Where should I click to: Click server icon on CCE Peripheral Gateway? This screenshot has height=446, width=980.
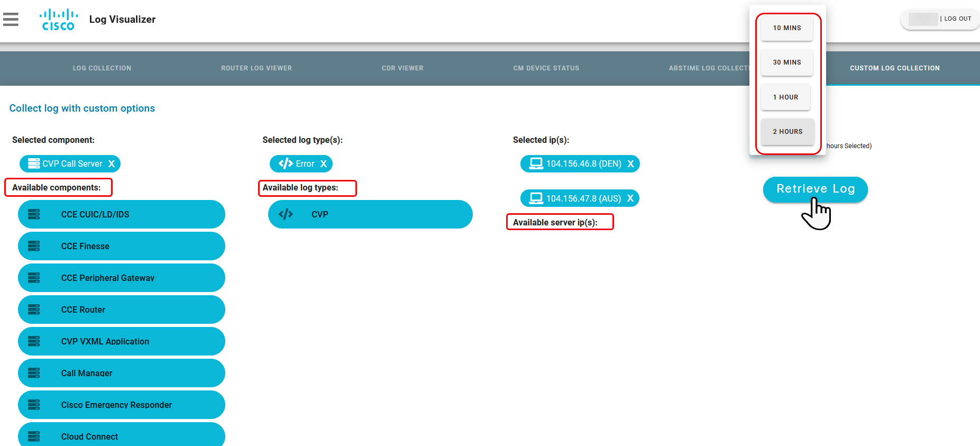click(34, 278)
